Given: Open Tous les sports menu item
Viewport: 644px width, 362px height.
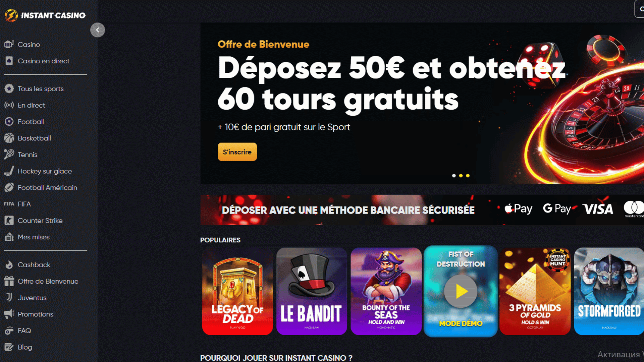Looking at the screenshot, I should click(41, 89).
